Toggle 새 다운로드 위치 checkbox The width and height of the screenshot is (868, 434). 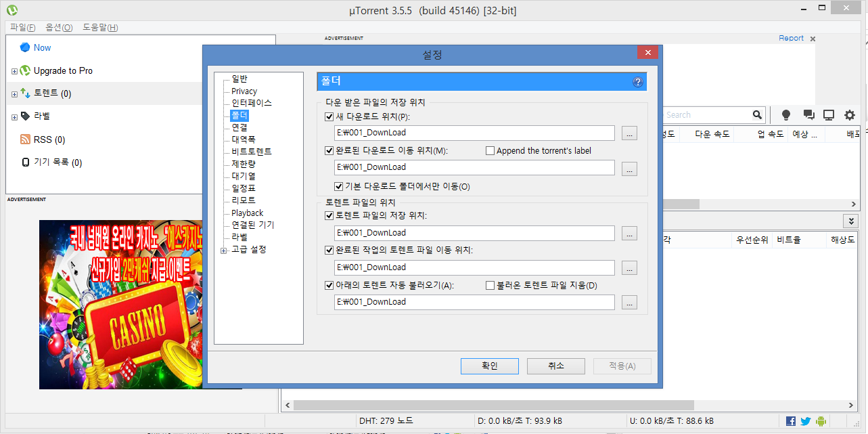329,116
